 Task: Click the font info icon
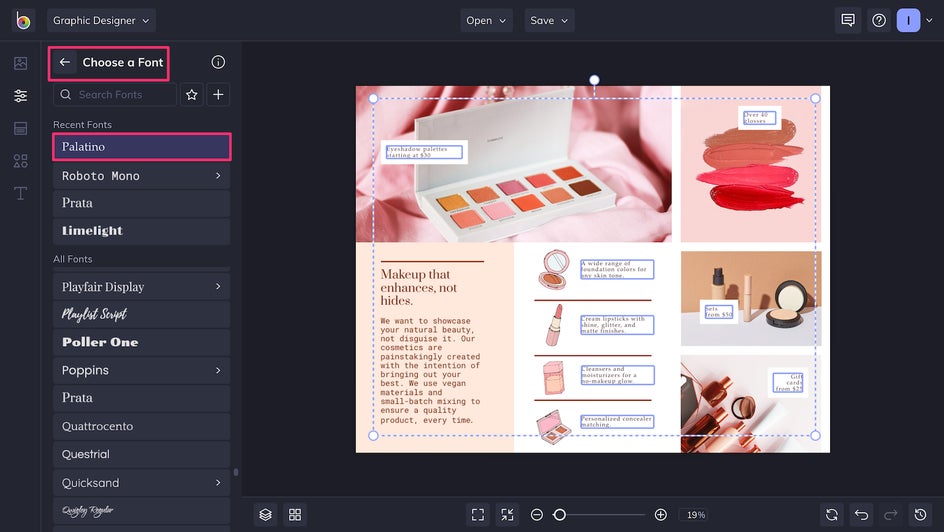tap(218, 62)
